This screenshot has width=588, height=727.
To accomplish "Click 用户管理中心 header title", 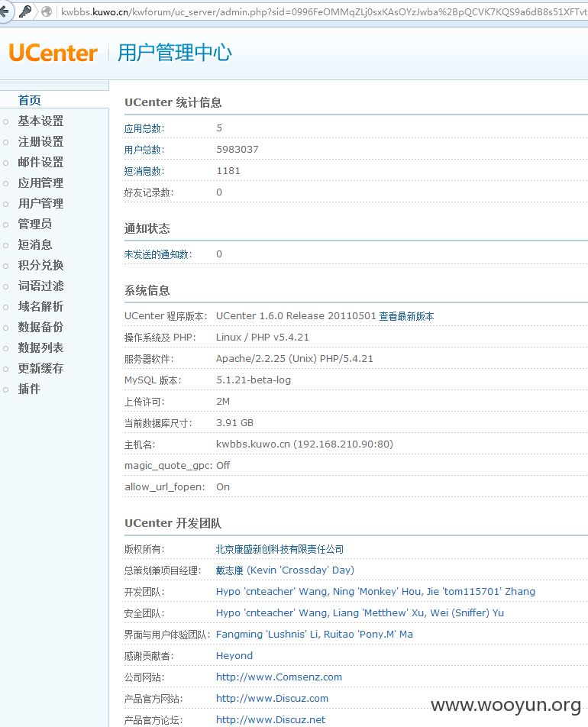I will pyautogui.click(x=174, y=53).
